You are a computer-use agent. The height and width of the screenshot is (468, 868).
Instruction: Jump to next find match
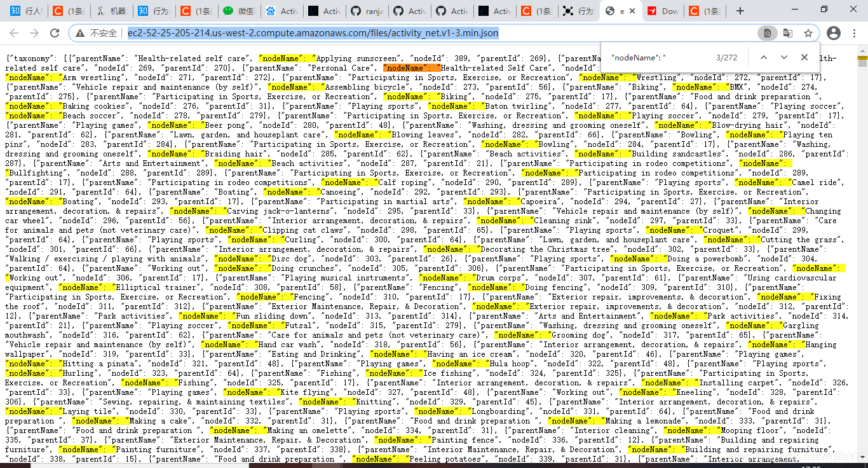pos(784,57)
